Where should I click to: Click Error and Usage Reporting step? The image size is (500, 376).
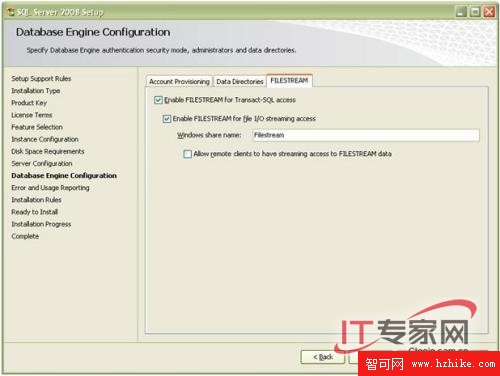click(x=50, y=188)
